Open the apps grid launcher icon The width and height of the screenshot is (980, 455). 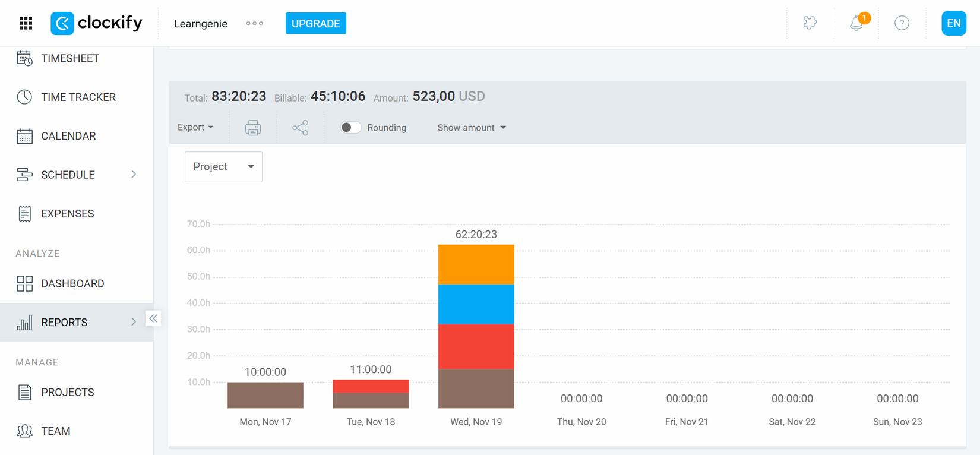(26, 23)
